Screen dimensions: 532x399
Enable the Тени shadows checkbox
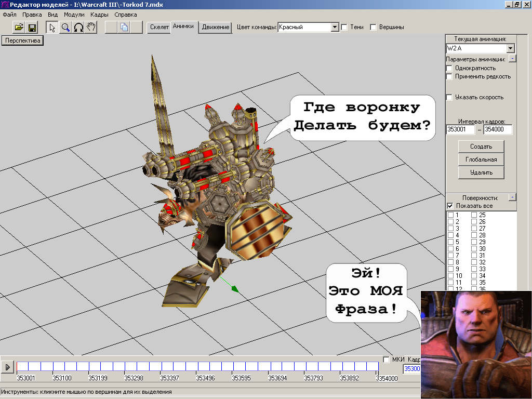[x=344, y=27]
